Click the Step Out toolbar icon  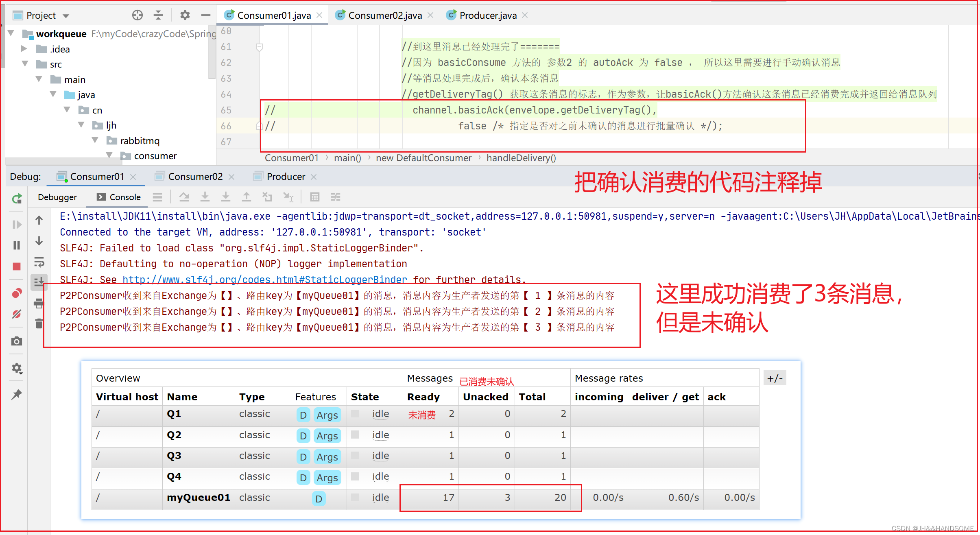[x=247, y=197]
